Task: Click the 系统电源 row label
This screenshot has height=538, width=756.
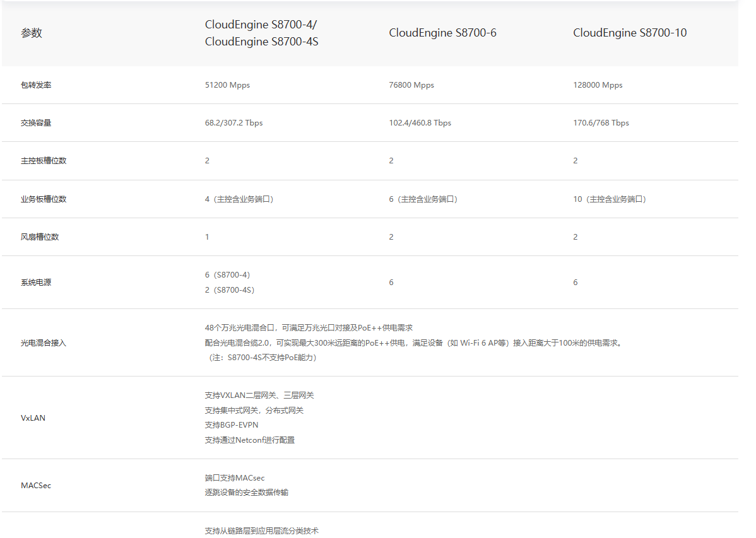Action: click(36, 283)
